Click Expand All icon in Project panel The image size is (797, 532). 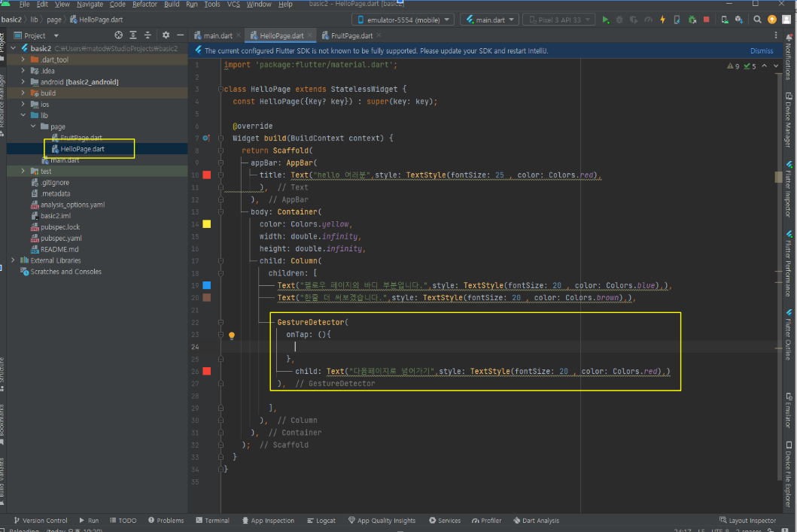pos(132,35)
